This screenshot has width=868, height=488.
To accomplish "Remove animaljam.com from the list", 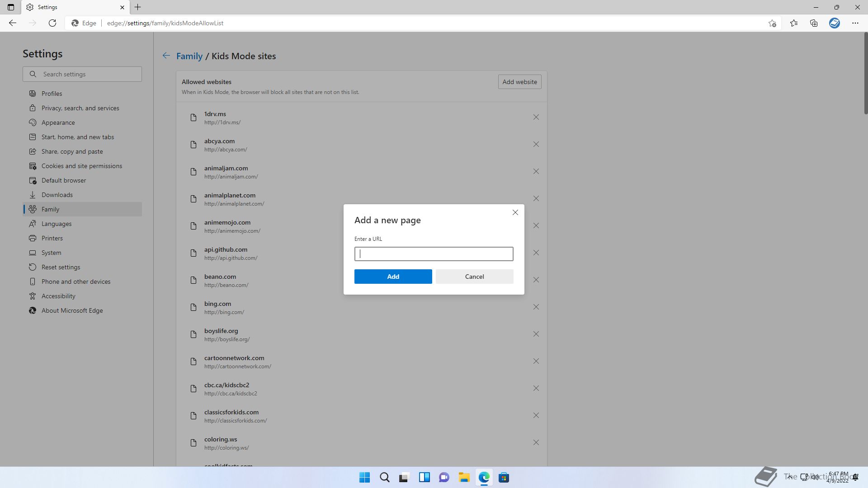I will pyautogui.click(x=536, y=172).
